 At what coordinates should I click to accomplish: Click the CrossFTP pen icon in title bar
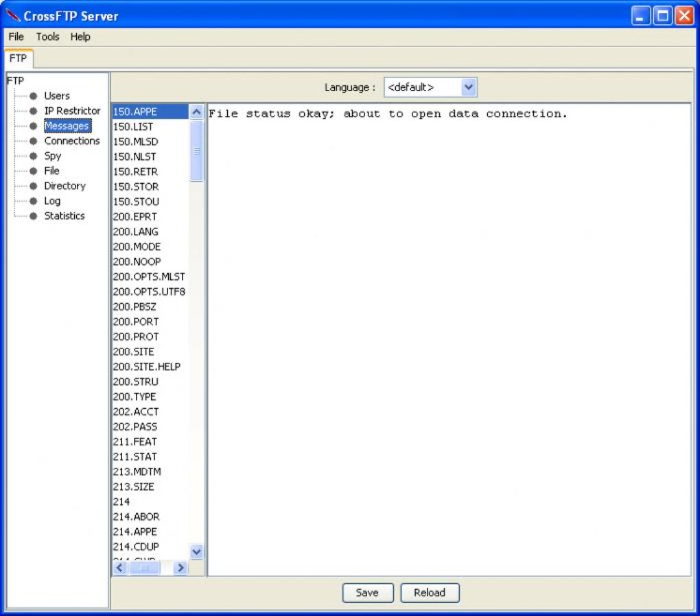(x=12, y=15)
